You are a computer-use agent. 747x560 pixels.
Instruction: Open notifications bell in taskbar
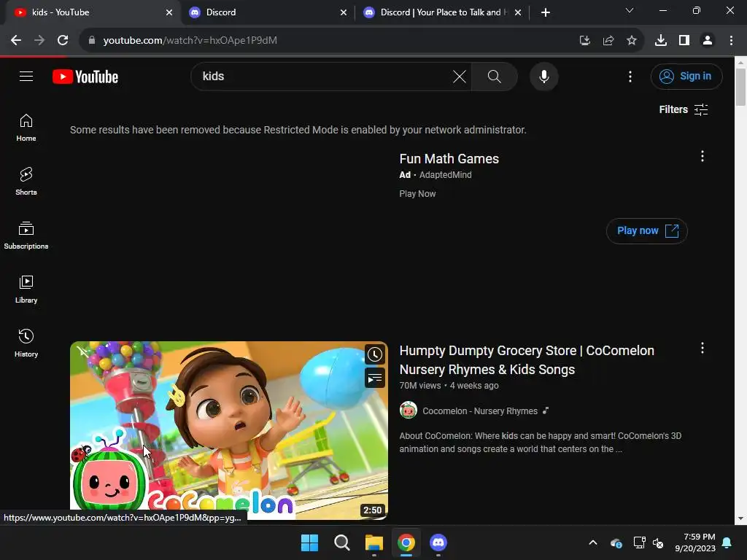[727, 542]
